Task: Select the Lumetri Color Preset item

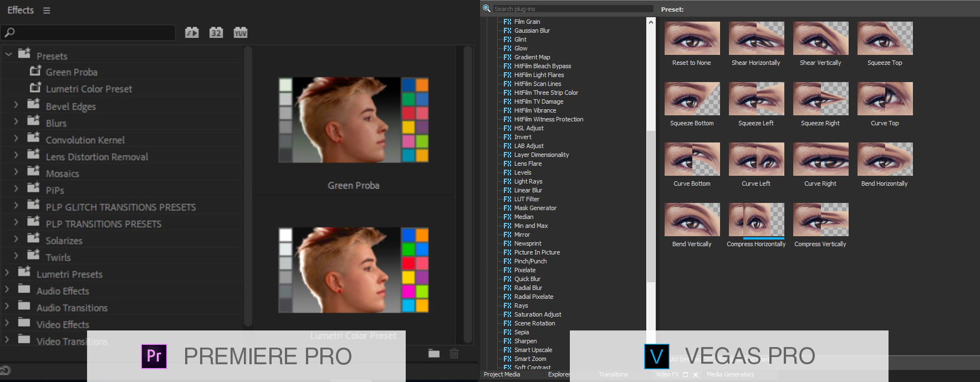Action: [89, 89]
